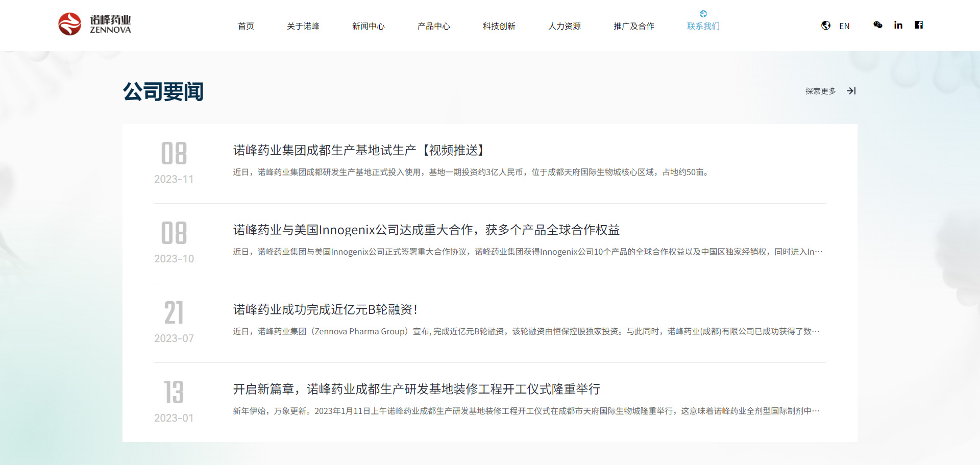Click the arrow icon beside 探索更多
The image size is (980, 465).
pos(851,91)
